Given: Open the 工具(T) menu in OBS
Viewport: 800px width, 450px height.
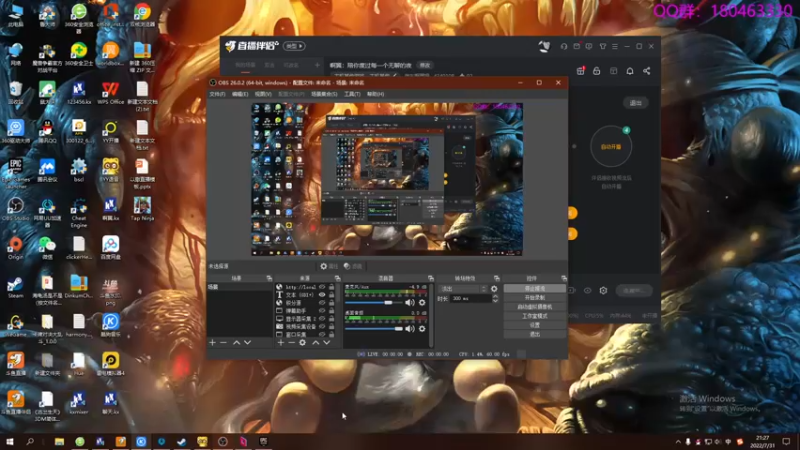Looking at the screenshot, I should (352, 94).
